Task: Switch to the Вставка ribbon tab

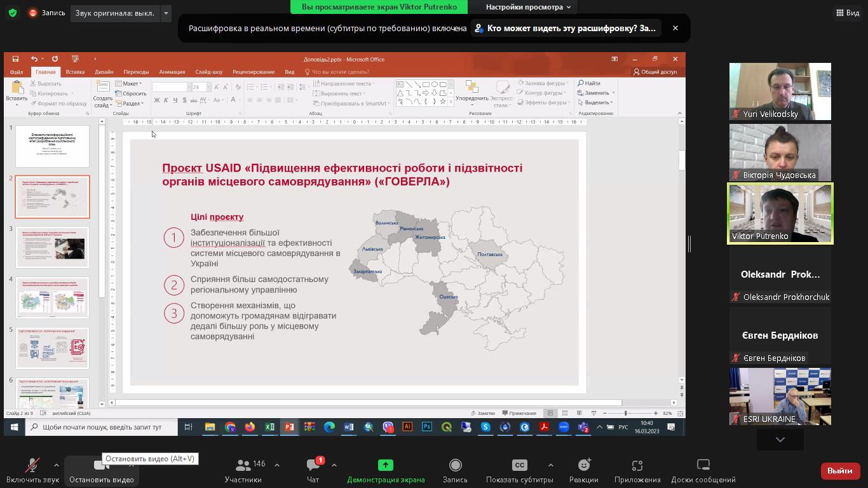Action: [75, 72]
